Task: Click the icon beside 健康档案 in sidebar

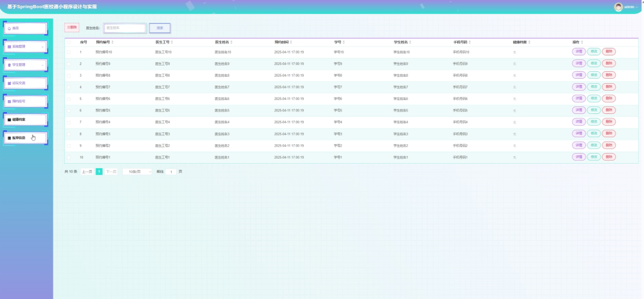Action: 9,120
